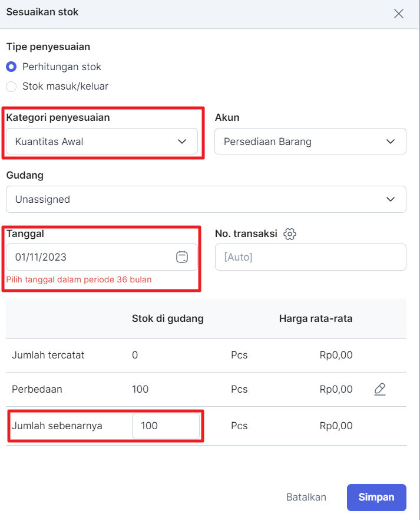The height and width of the screenshot is (520, 420).
Task: Focus the Tanggal date input 01/11/2023
Action: tap(102, 257)
